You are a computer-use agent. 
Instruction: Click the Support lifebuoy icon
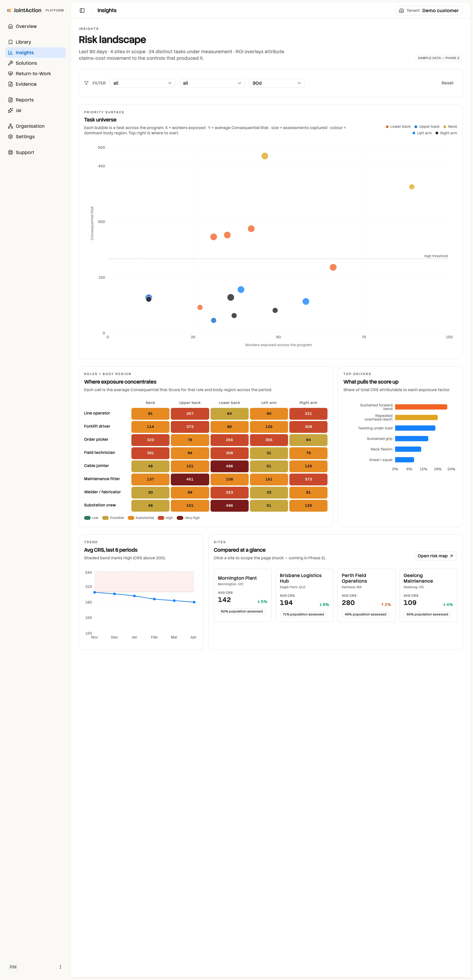[11, 153]
